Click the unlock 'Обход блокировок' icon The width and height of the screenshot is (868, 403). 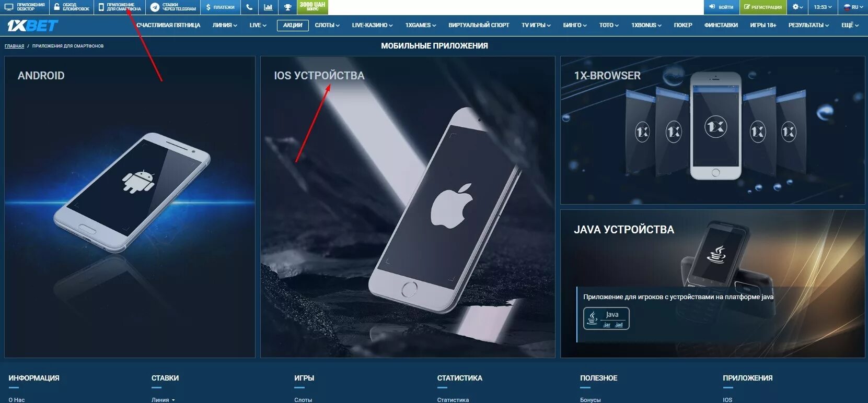tap(57, 7)
